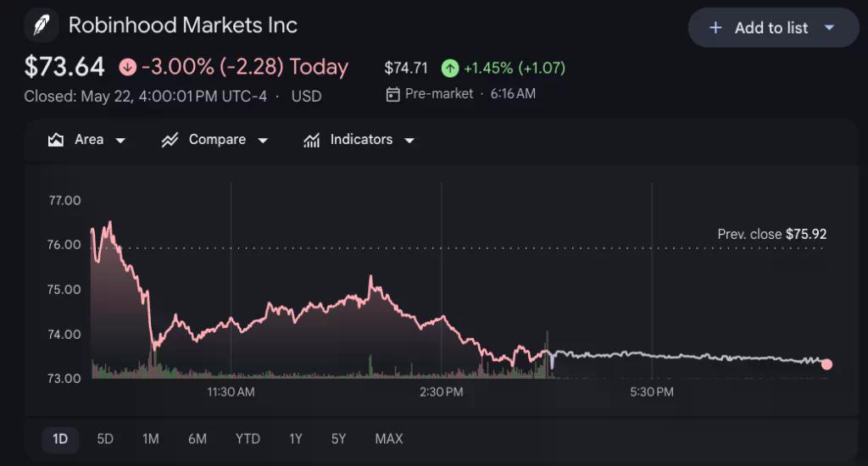
Task: Click the -3.00% (-2.28) Today change
Action: pyautogui.click(x=245, y=67)
